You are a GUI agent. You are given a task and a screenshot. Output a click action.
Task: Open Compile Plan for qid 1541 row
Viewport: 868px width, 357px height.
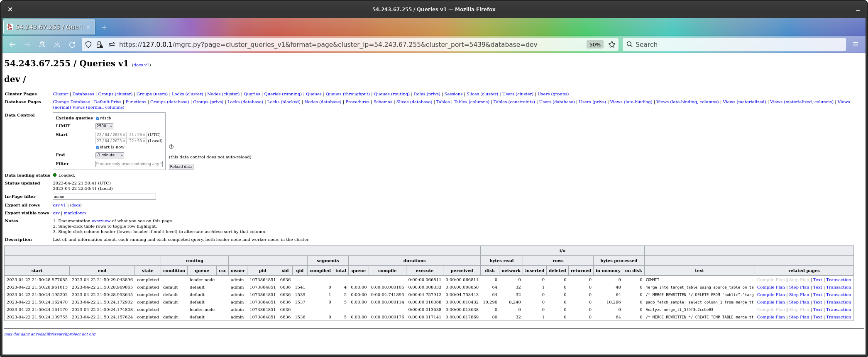pyautogui.click(x=771, y=287)
